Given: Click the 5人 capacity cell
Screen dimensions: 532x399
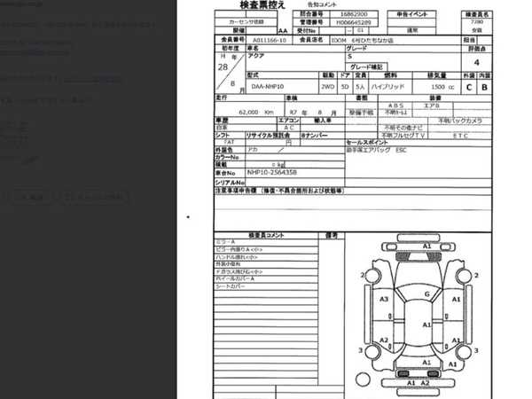Looking at the screenshot, I should click(360, 87).
